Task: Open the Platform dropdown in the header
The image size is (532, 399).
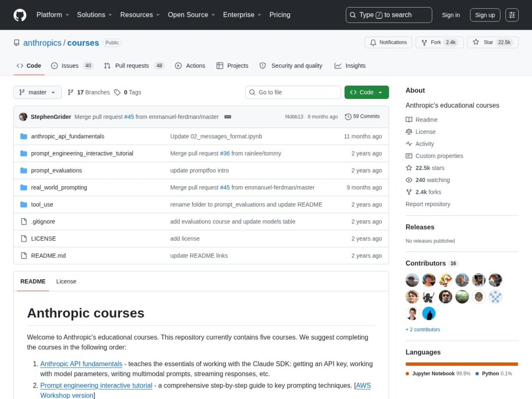Action: tap(53, 15)
